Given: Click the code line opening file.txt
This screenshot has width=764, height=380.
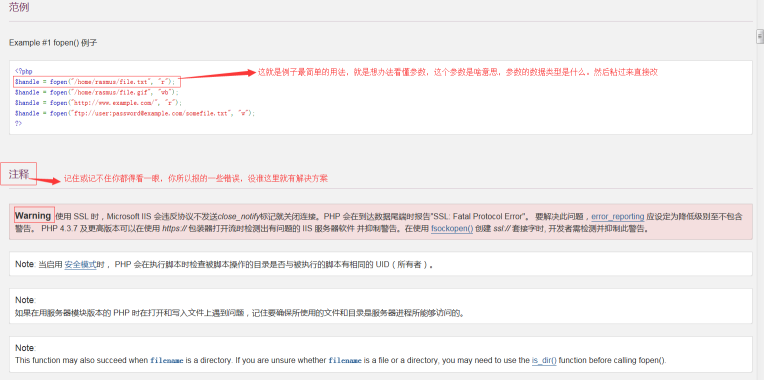Looking at the screenshot, I should [x=95, y=81].
